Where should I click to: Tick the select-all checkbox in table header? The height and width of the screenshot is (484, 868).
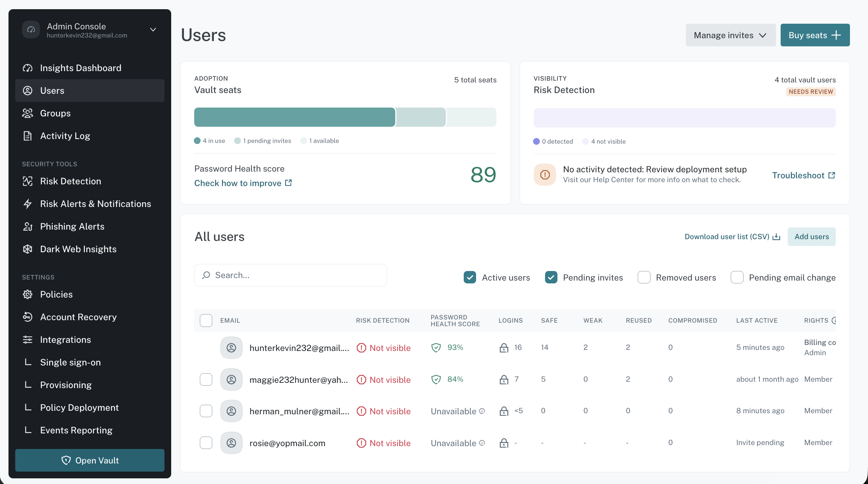coord(206,321)
